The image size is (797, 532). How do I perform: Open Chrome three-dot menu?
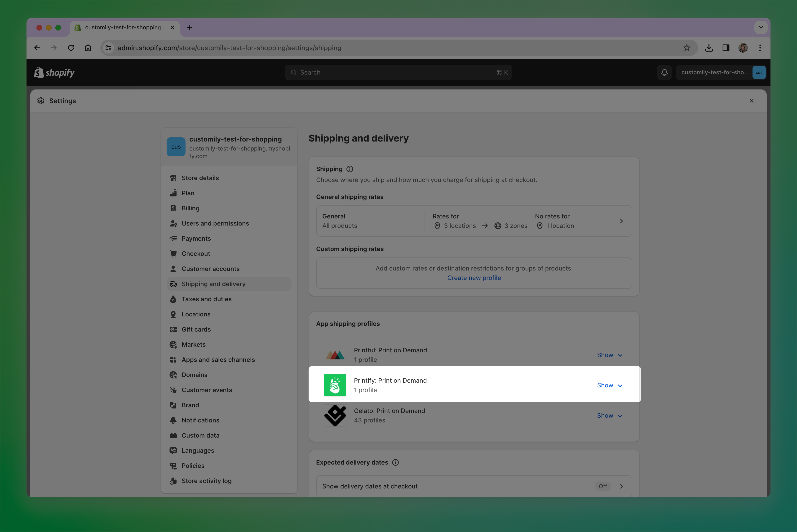(x=760, y=48)
